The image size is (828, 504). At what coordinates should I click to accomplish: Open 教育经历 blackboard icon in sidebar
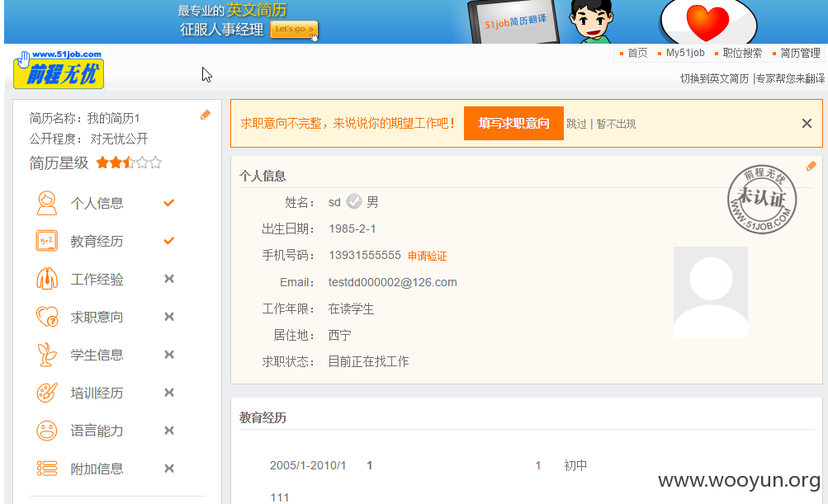(x=47, y=241)
